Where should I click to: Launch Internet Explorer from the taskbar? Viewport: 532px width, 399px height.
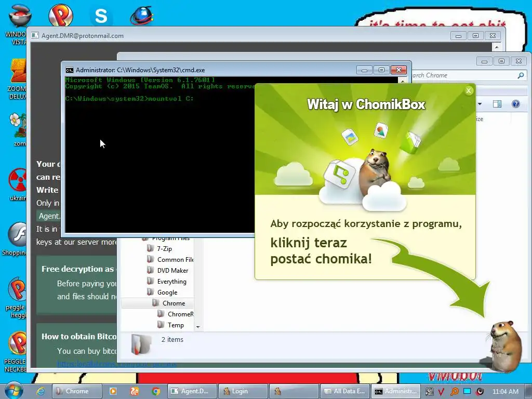click(41, 391)
